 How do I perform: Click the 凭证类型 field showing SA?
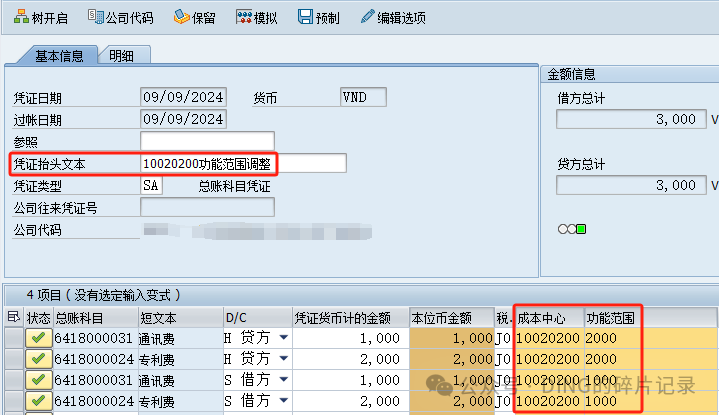pyautogui.click(x=151, y=186)
